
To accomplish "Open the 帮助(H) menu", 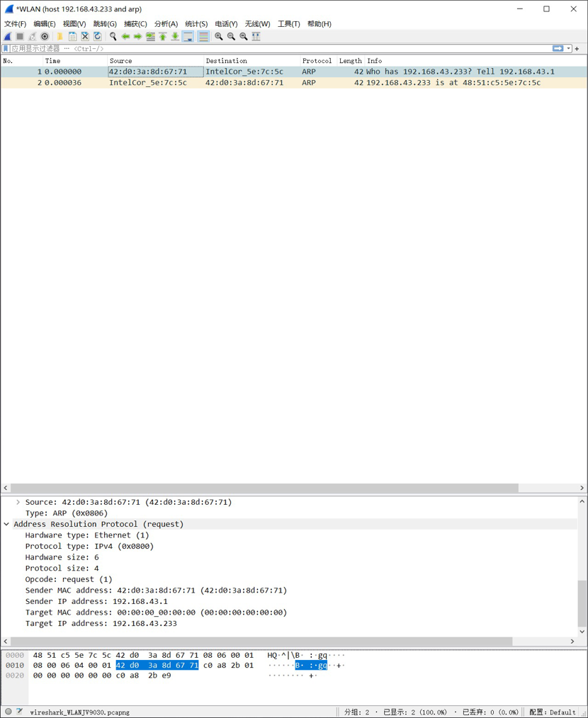I will tap(320, 24).
